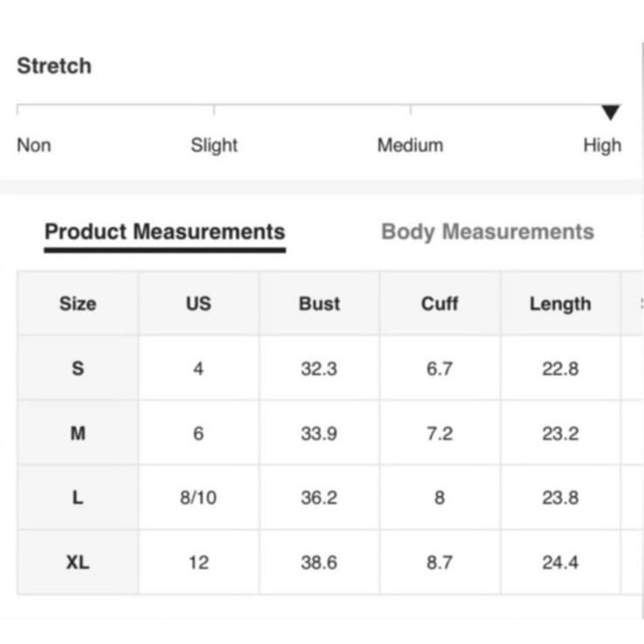Select the L size row label
Screen dimensions: 644x644
(x=78, y=497)
